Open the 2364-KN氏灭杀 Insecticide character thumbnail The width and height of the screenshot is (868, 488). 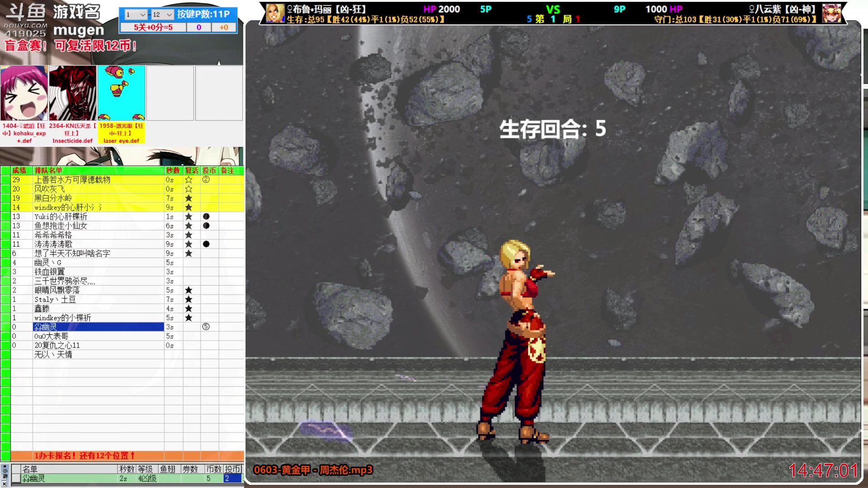point(72,93)
